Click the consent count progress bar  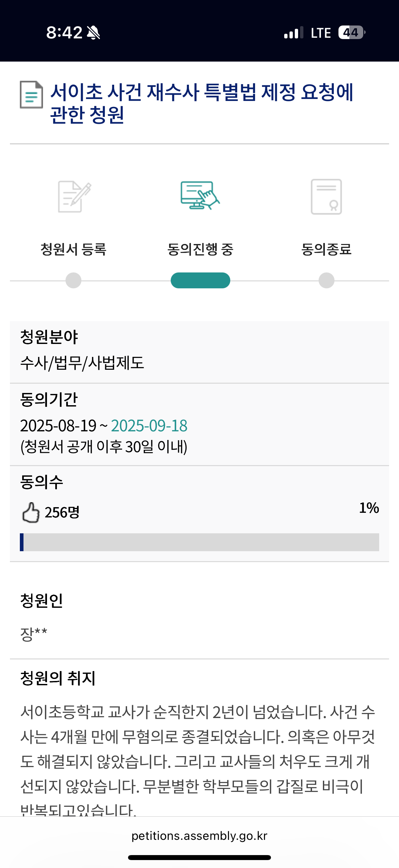pos(199,542)
